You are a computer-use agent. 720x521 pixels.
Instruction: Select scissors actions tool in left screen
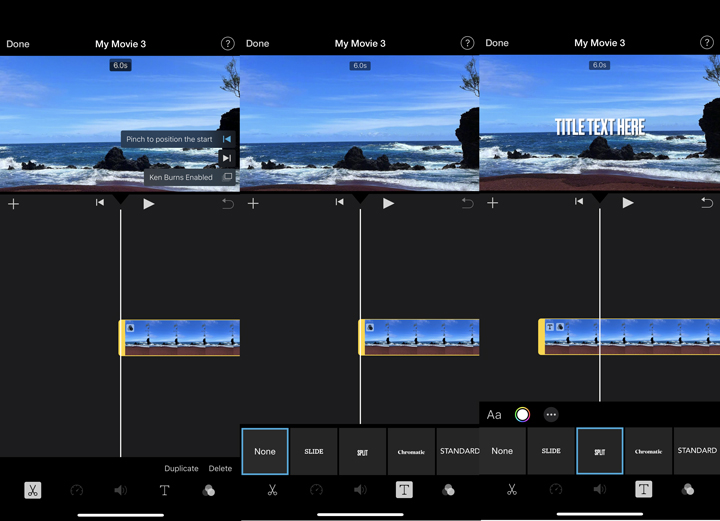(33, 490)
